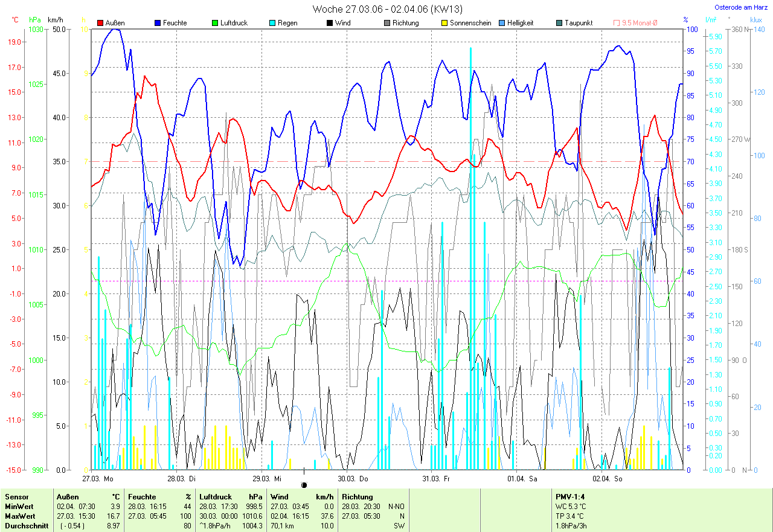Click the black Wind legend swatch
This screenshot has height=532, width=773.
click(x=330, y=23)
